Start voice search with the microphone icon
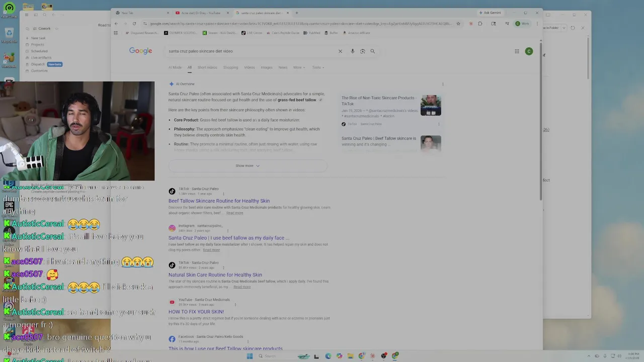644x362 pixels. pos(352,51)
